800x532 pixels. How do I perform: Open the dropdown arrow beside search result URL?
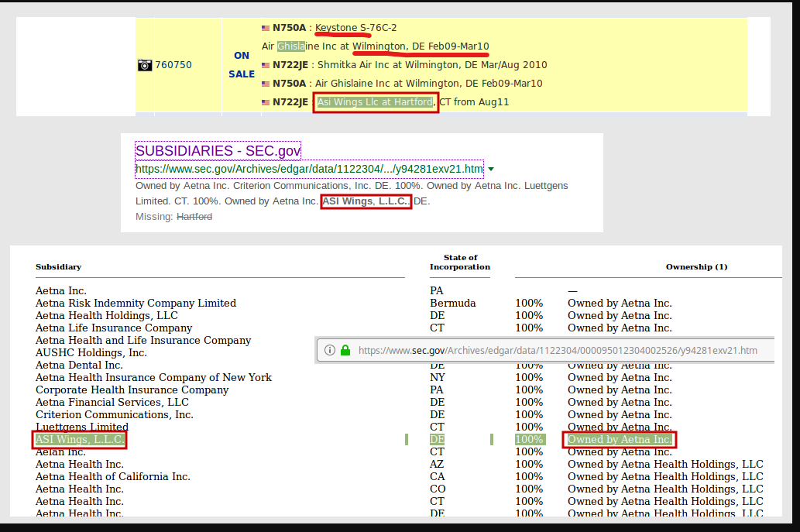click(x=491, y=169)
